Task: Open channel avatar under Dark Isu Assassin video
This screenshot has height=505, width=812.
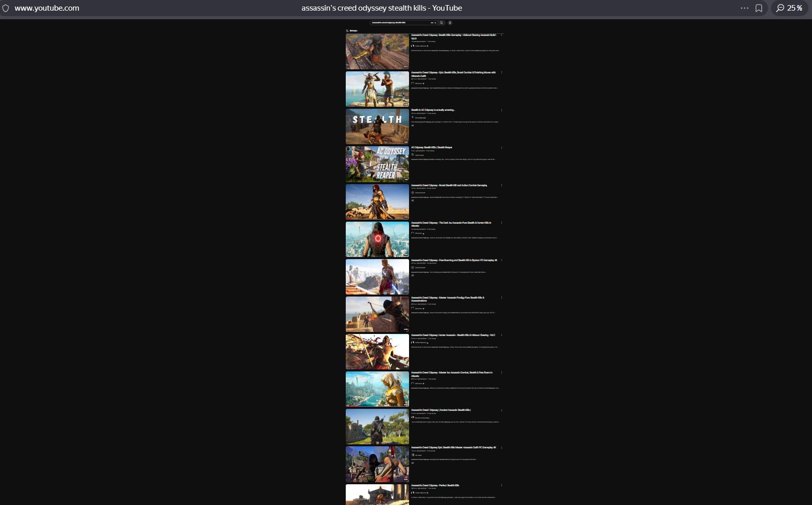Action: tap(413, 233)
